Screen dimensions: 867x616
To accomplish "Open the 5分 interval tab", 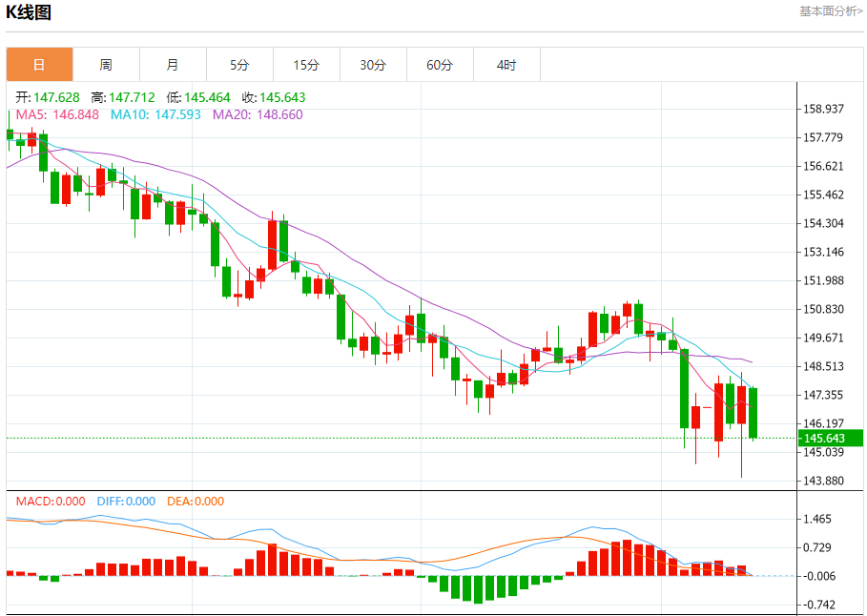I will pyautogui.click(x=240, y=65).
